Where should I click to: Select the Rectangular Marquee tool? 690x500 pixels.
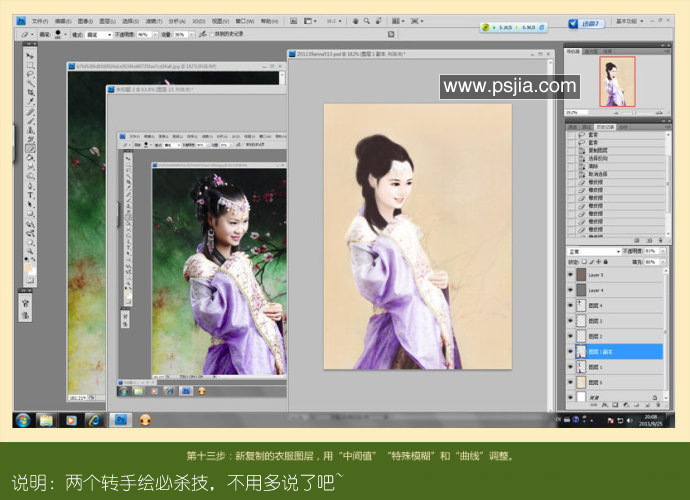point(30,65)
